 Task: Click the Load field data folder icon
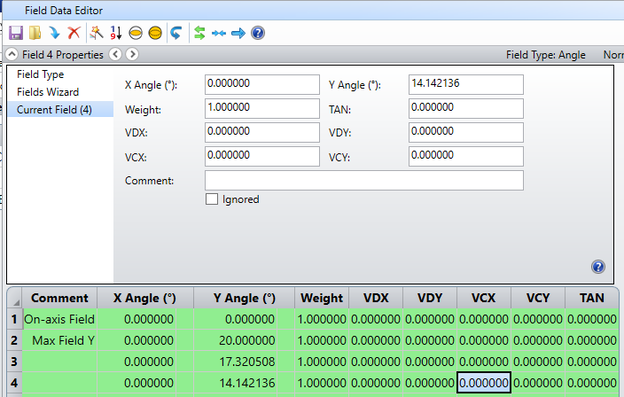pyautogui.click(x=35, y=33)
